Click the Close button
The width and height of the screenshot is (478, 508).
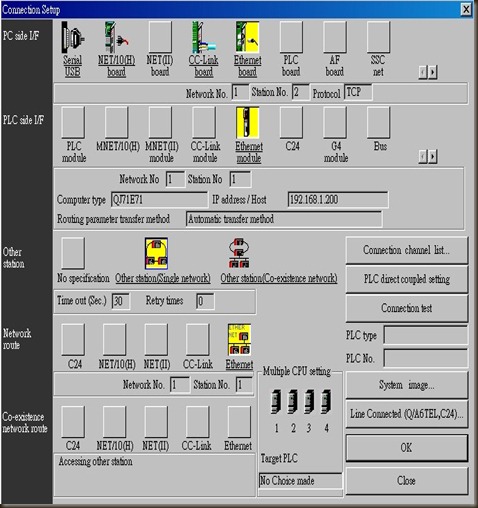click(407, 481)
